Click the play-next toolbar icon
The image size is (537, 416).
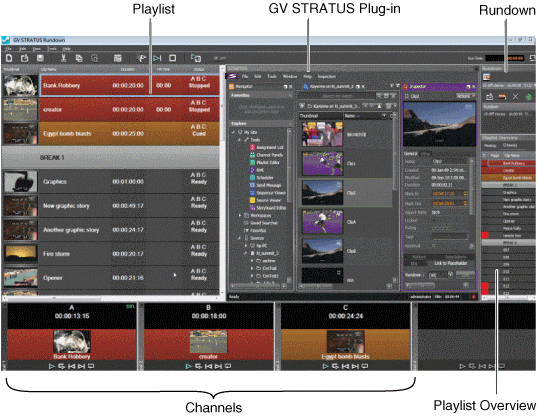(x=157, y=58)
